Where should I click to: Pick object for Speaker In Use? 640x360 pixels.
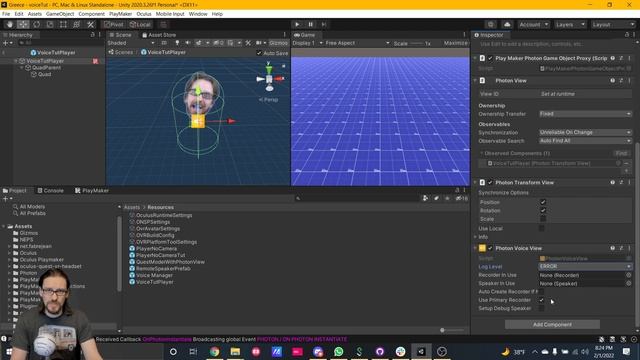tap(629, 283)
